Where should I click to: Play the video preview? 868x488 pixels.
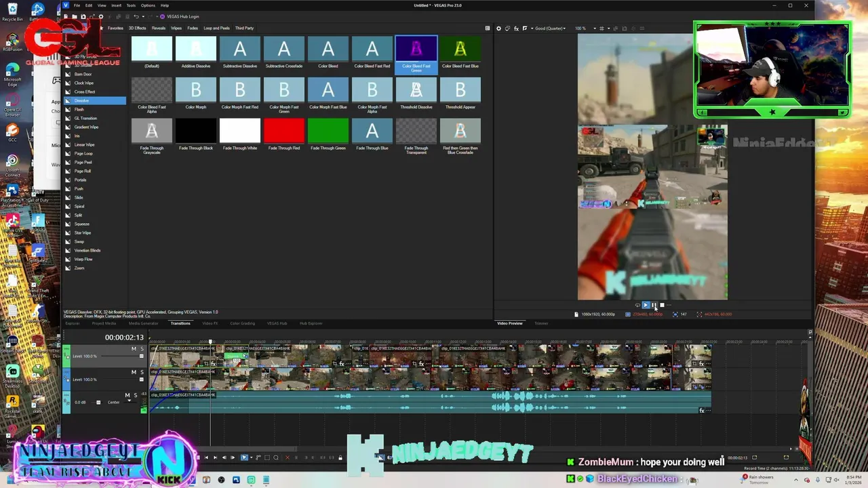pos(646,305)
